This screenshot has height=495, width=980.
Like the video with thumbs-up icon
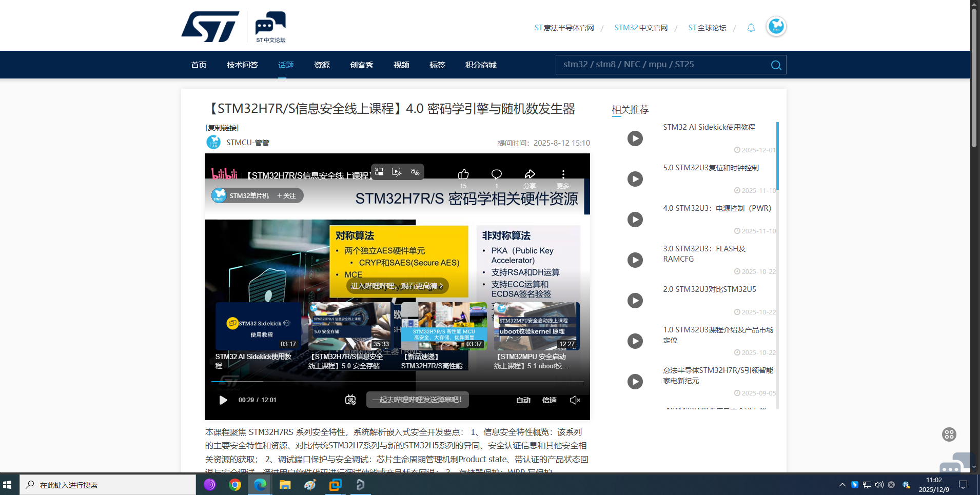(463, 174)
